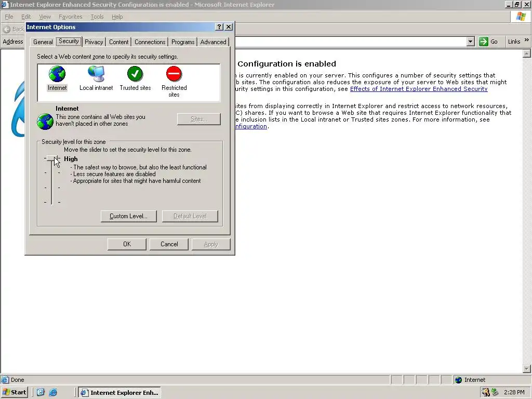
Task: Click the Windows flag logo in browser corner
Action: [x=521, y=17]
